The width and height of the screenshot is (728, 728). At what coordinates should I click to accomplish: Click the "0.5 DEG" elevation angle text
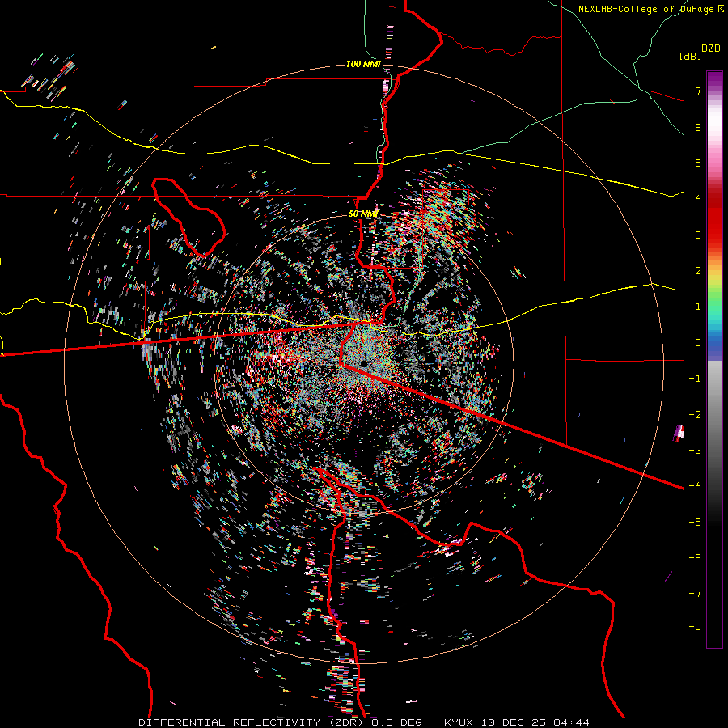397,722
